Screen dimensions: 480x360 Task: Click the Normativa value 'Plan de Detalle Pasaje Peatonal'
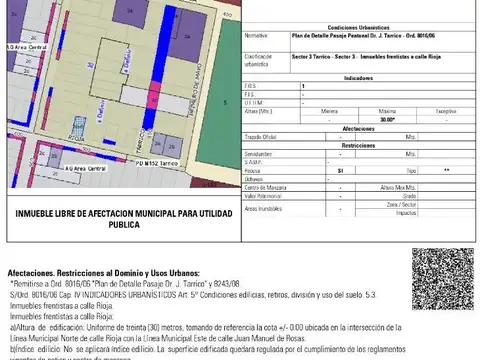click(x=363, y=36)
